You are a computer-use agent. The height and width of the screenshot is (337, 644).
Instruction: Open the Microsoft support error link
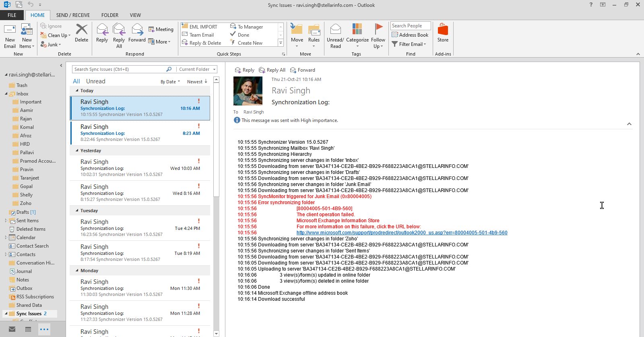point(402,233)
